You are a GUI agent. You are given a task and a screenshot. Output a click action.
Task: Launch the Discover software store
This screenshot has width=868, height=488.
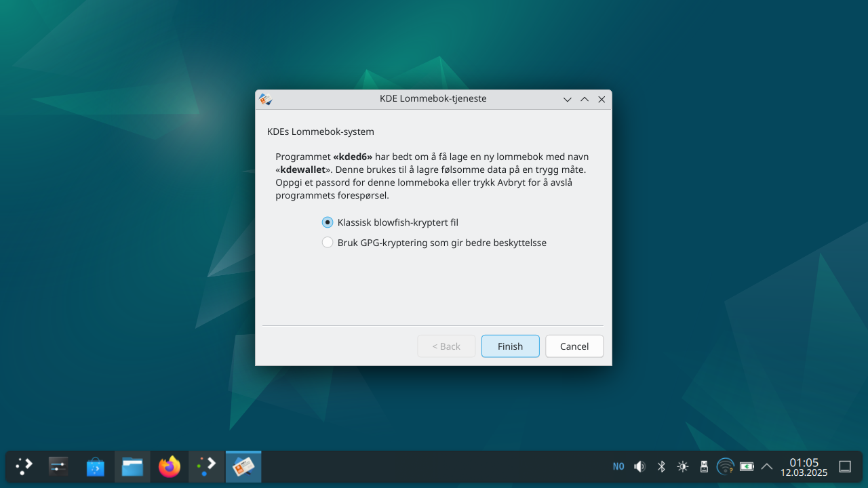pyautogui.click(x=96, y=466)
